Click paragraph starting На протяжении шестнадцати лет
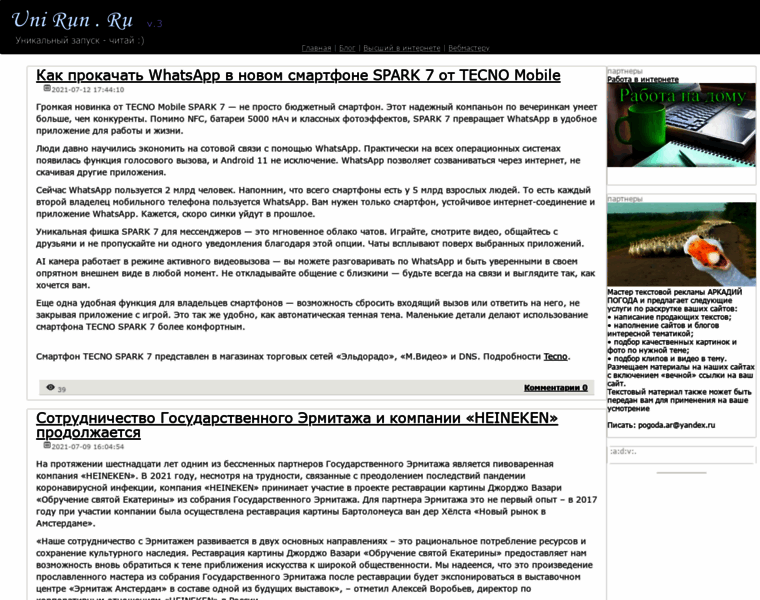The image size is (760, 600). pyautogui.click(x=317, y=493)
